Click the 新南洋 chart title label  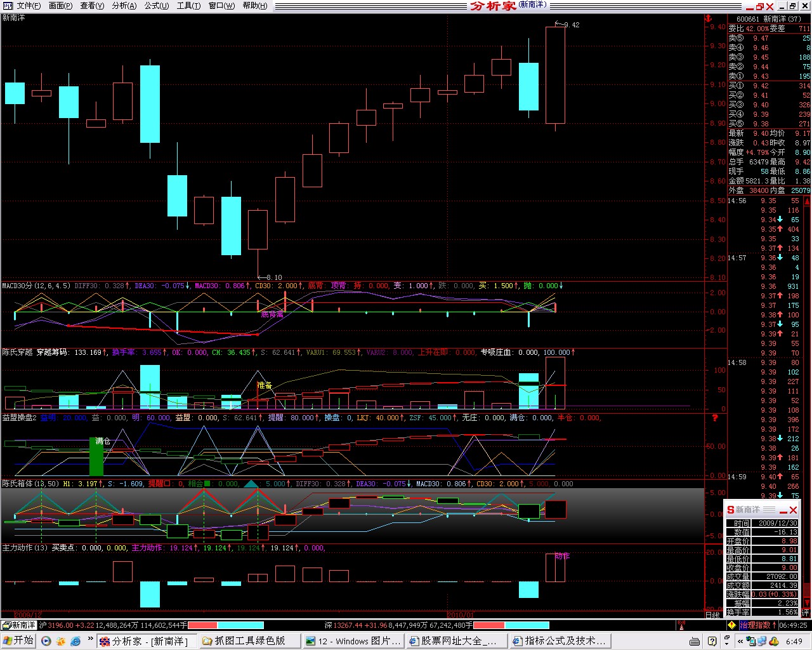tap(14, 18)
